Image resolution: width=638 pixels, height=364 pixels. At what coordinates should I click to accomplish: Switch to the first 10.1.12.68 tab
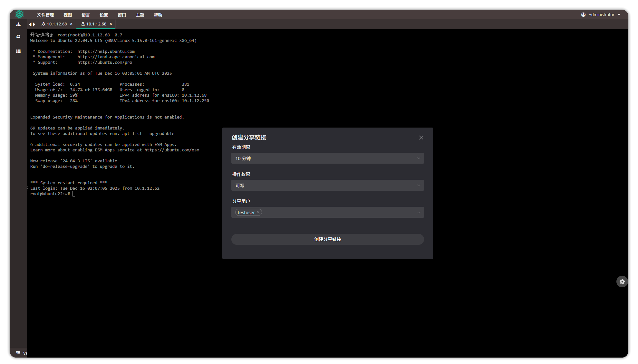[56, 24]
